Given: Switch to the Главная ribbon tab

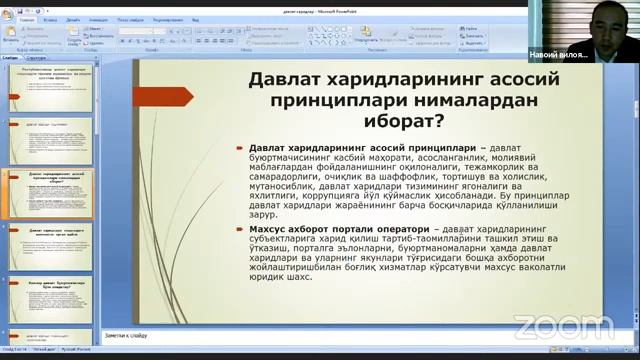Looking at the screenshot, I should (27, 20).
